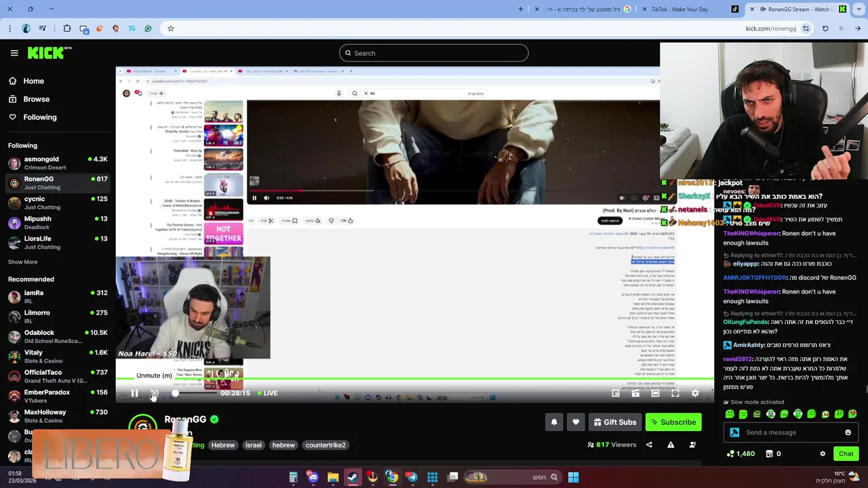Viewport: 868px width, 488px height.
Task: Open the Windows Start button
Action: [x=573, y=477]
